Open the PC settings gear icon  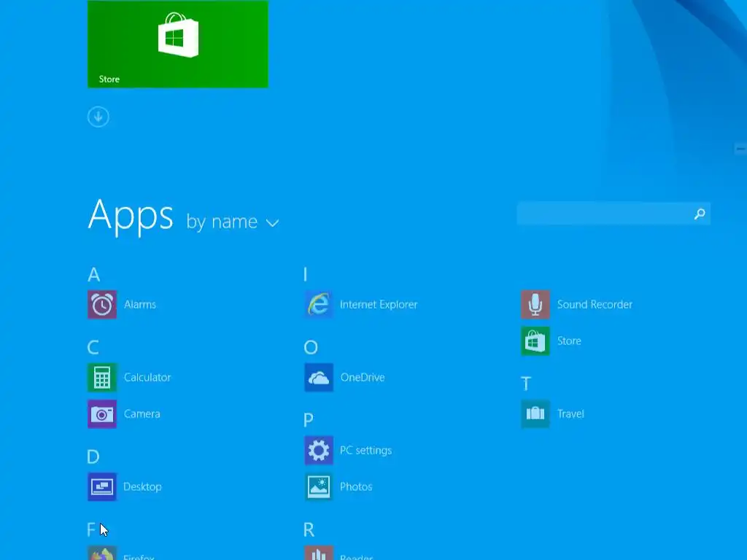pyautogui.click(x=319, y=450)
